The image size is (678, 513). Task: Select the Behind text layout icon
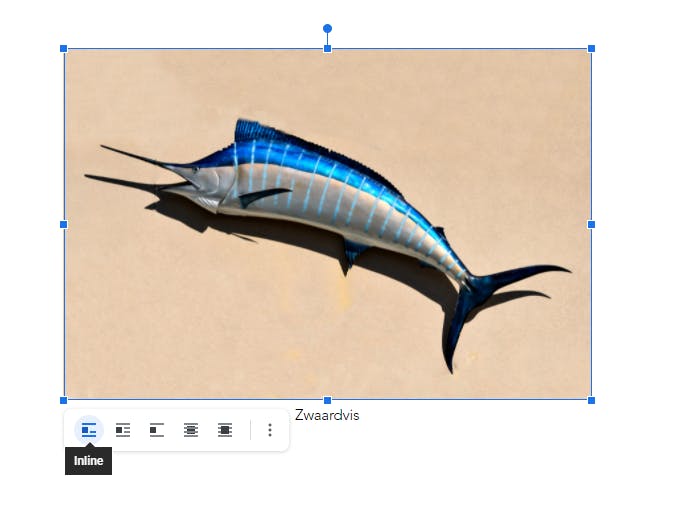(x=191, y=430)
